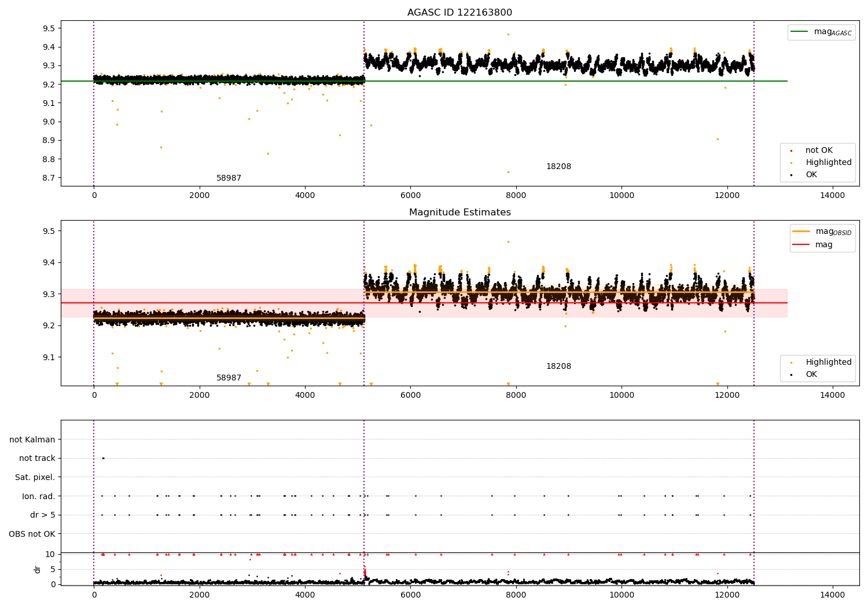868x608 pixels.
Task: Click the "14000" x-tick of the bottom plot
Action: pyautogui.click(x=833, y=595)
